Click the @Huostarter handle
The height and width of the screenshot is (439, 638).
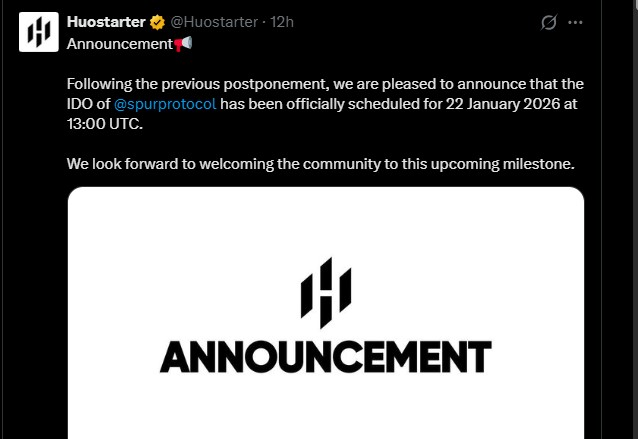coord(215,22)
